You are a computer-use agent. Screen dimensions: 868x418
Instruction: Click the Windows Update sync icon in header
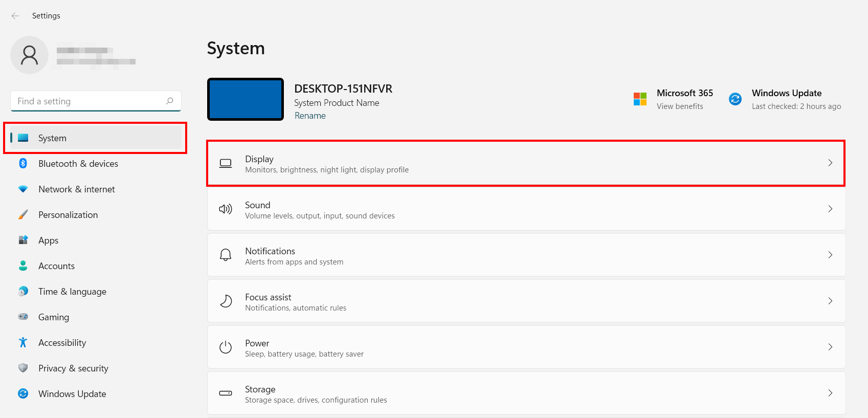tap(735, 99)
